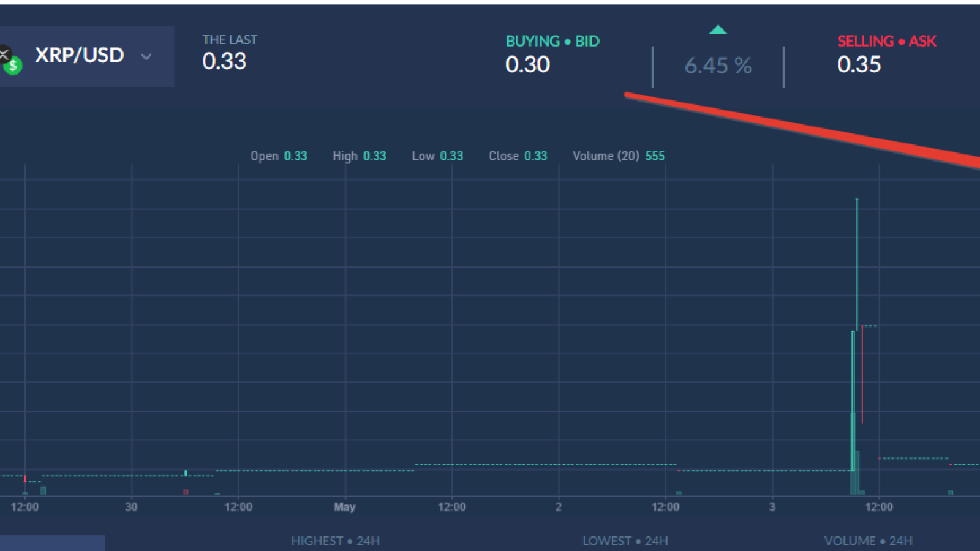980x551 pixels.
Task: Click the bid price 0.30
Action: click(527, 64)
